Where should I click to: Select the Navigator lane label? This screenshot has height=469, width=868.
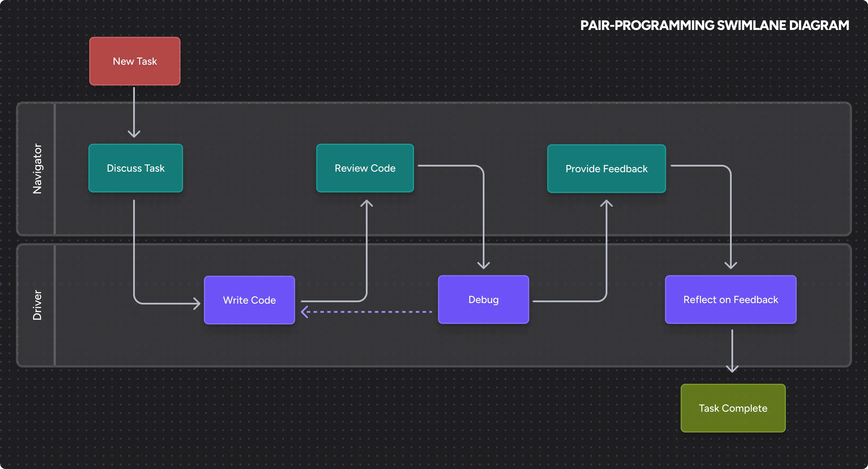(x=37, y=168)
